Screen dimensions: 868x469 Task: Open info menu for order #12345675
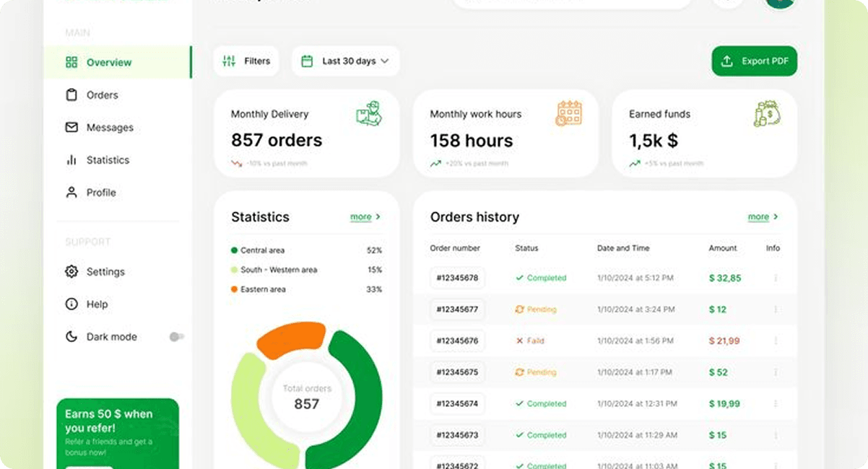(776, 372)
